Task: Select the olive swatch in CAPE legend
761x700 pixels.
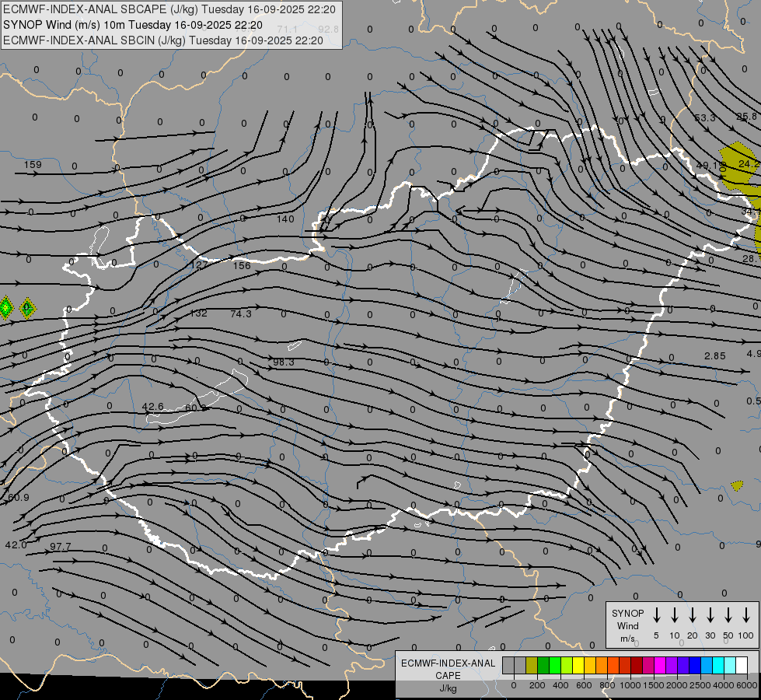Action: (532, 665)
